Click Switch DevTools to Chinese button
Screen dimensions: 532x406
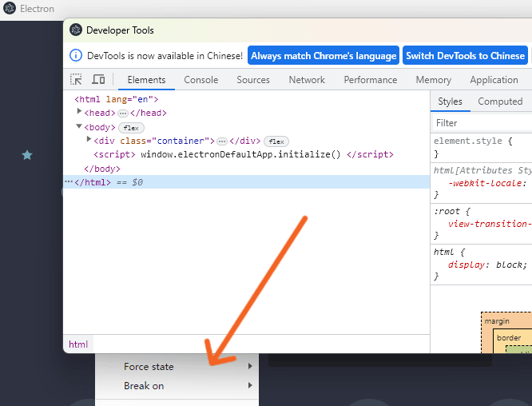465,55
